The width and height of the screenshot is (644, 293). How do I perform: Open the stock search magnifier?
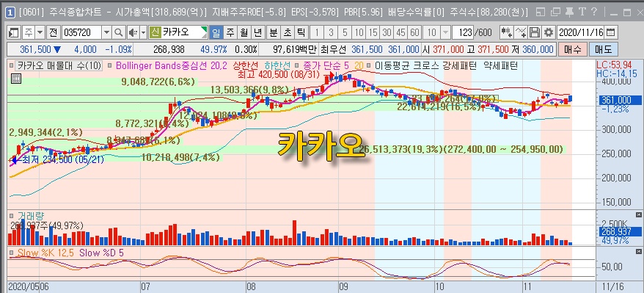click(118, 32)
